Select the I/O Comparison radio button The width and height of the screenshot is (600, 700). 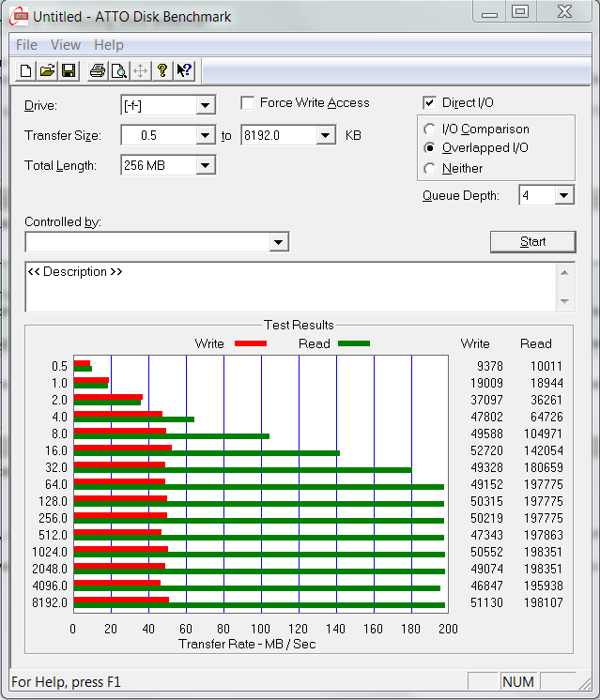pos(430,129)
